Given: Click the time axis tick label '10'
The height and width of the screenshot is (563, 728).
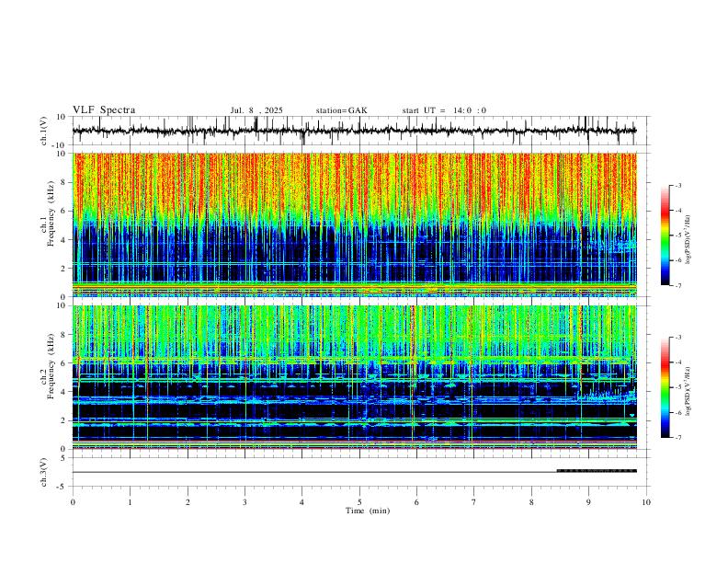Looking at the screenshot, I should 646,502.
